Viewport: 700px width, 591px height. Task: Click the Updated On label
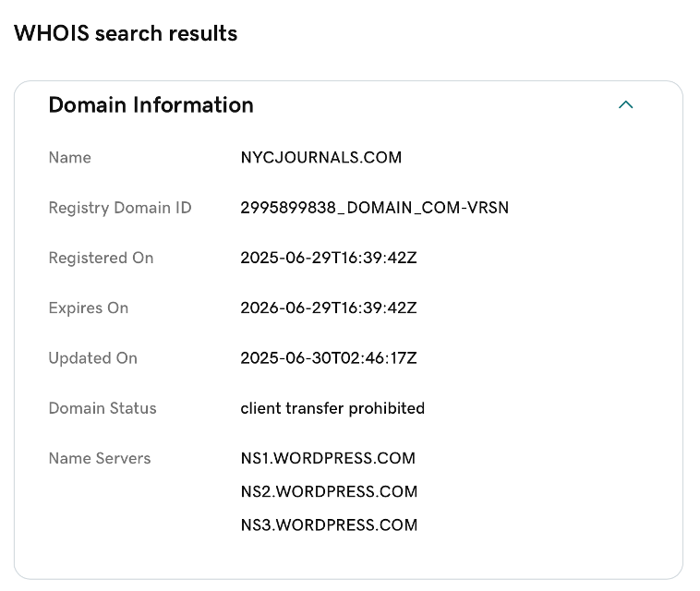[x=92, y=358]
